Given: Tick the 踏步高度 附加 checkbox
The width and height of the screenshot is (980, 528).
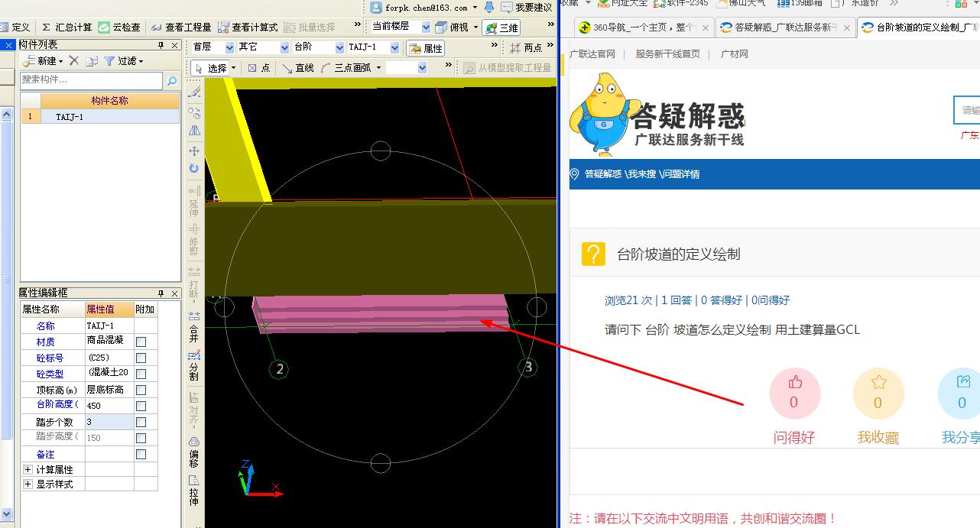Looking at the screenshot, I should (141, 438).
